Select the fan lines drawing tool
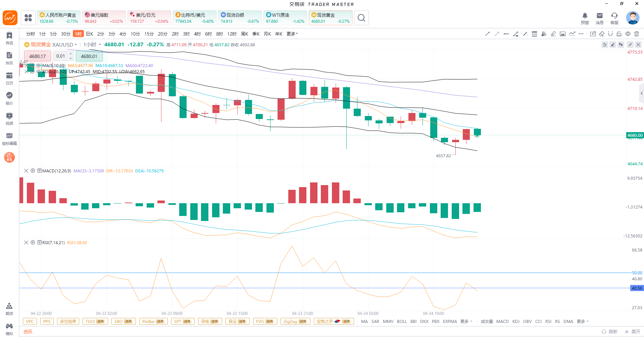Viewport: 644px width, 337px height. (544, 34)
